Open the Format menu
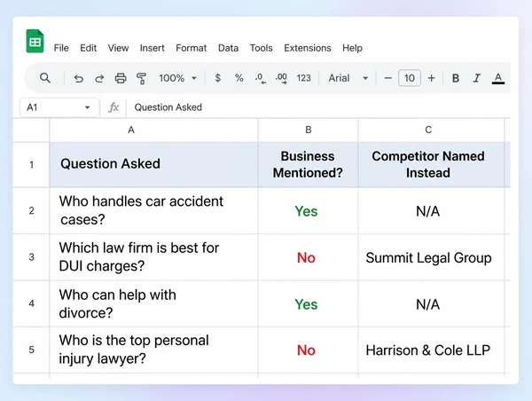532x401 pixels. click(191, 48)
